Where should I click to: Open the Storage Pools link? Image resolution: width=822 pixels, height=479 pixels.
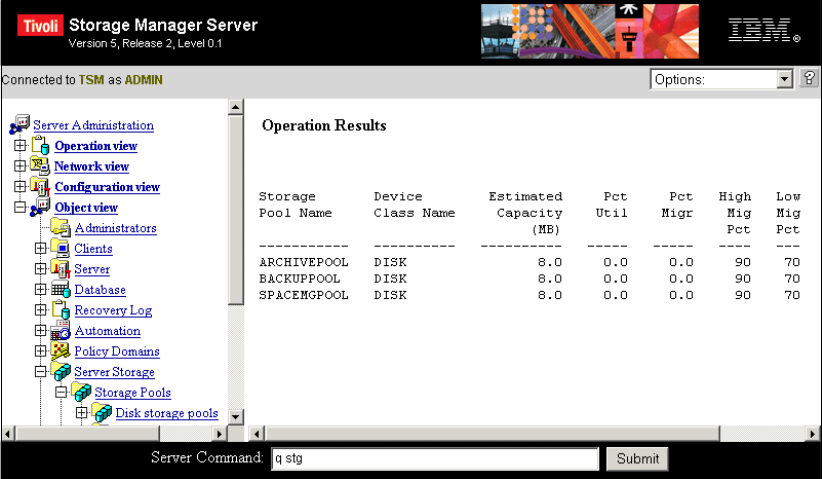[x=133, y=393]
